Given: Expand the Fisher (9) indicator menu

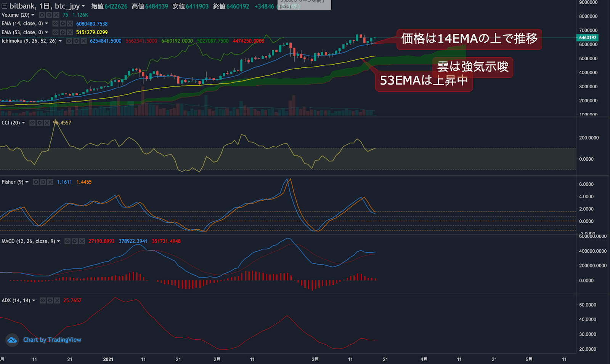Looking at the screenshot, I should [x=26, y=182].
